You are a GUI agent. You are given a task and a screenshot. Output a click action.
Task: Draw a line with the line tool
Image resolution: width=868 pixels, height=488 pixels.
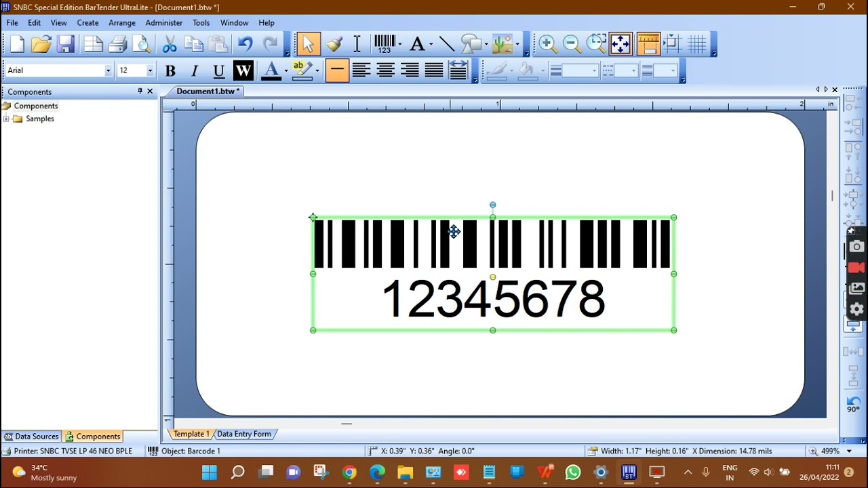click(x=447, y=45)
